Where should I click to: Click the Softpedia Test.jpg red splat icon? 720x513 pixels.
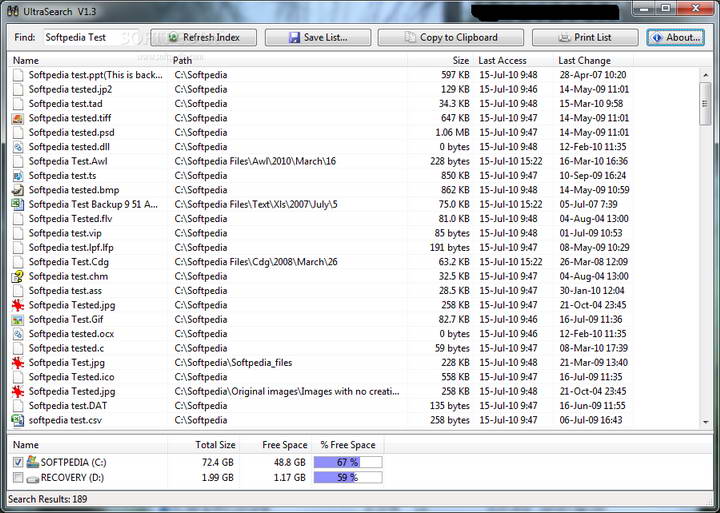pos(18,363)
